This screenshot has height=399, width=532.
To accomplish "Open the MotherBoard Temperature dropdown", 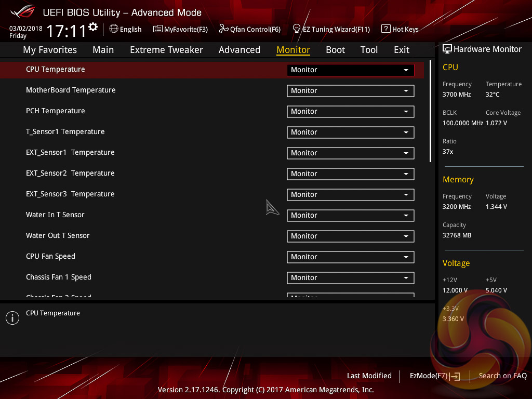I will (351, 90).
